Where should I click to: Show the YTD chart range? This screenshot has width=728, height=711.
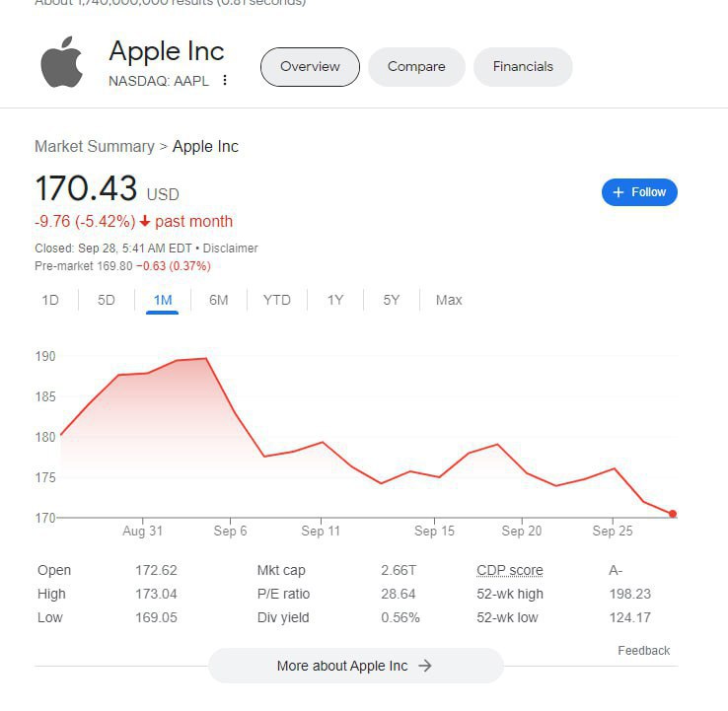(x=277, y=300)
